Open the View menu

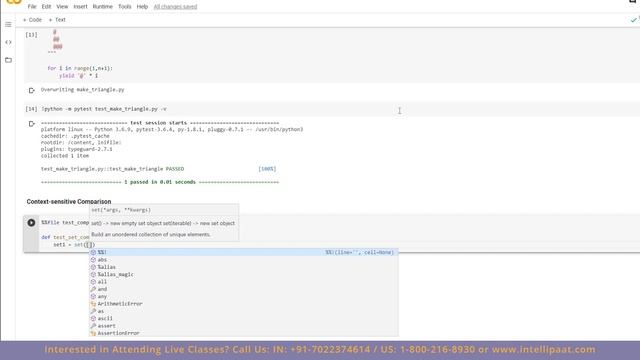click(62, 7)
